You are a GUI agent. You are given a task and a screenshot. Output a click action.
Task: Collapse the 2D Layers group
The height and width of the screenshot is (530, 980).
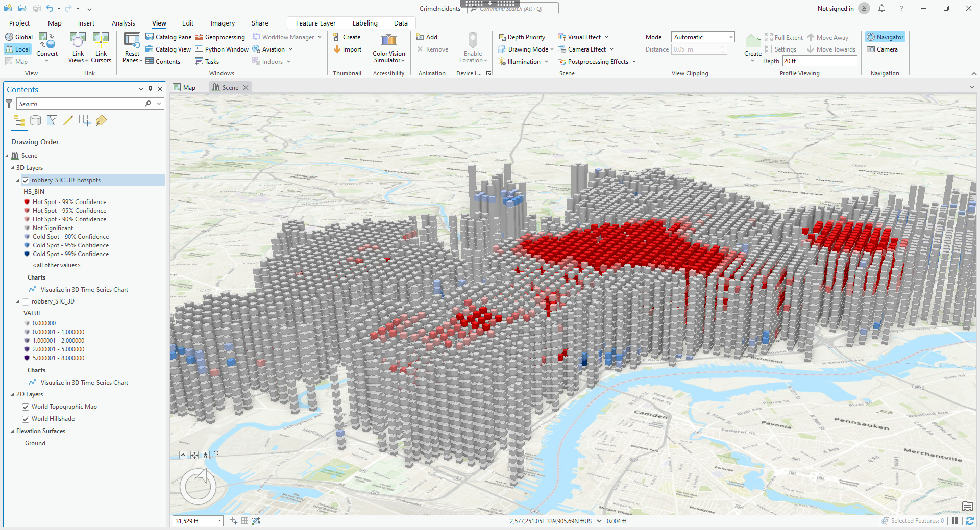(x=12, y=394)
